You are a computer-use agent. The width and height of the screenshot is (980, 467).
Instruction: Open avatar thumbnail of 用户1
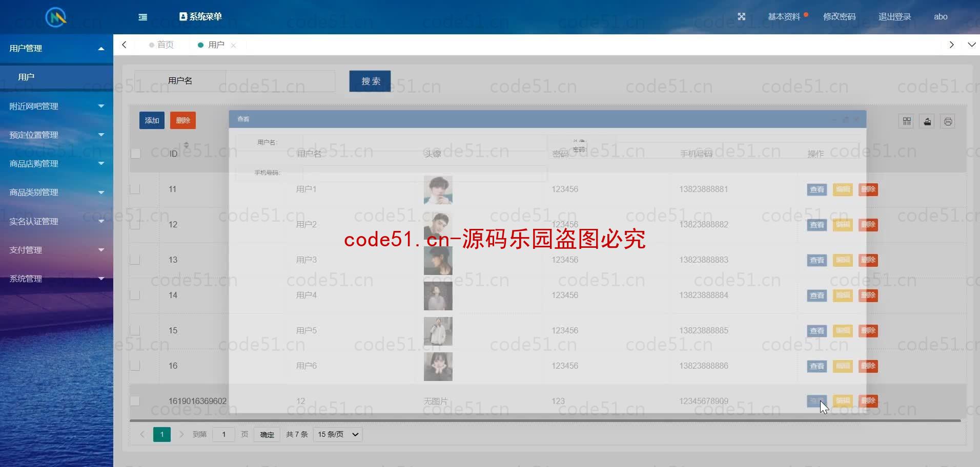pos(438,189)
